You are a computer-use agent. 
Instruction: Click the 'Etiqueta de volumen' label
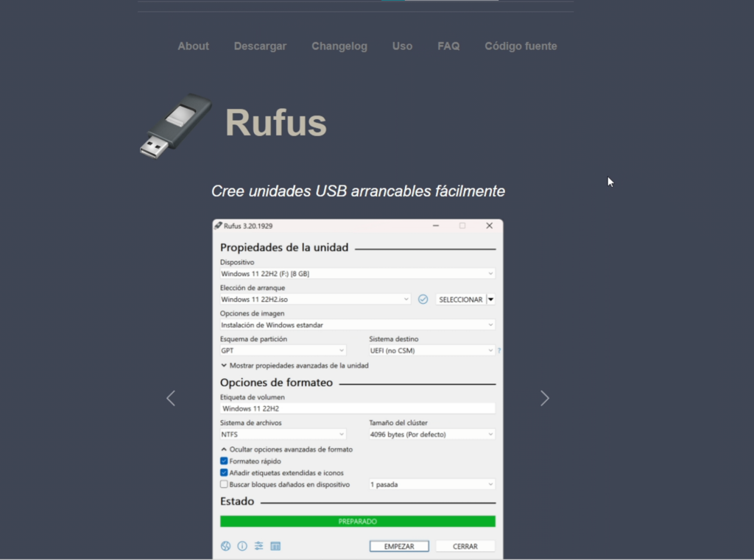(x=253, y=397)
